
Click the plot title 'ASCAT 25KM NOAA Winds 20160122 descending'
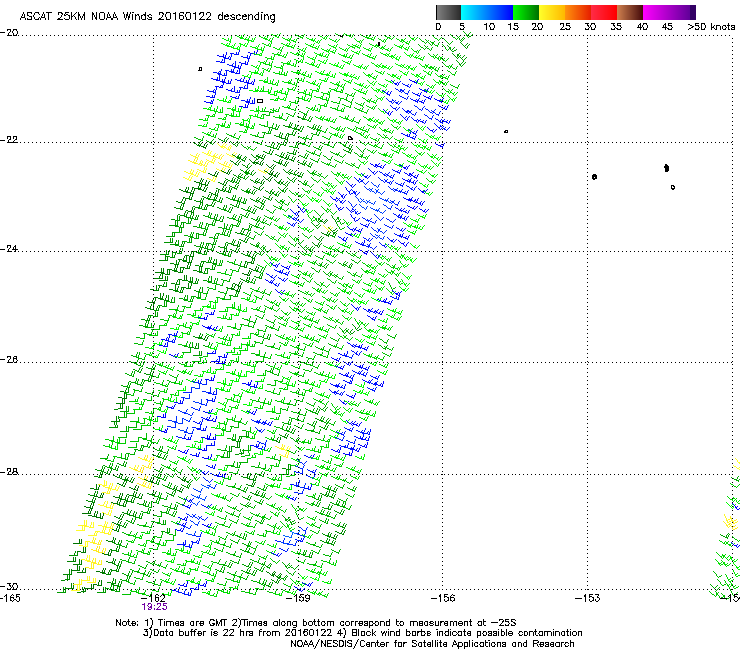pos(147,17)
